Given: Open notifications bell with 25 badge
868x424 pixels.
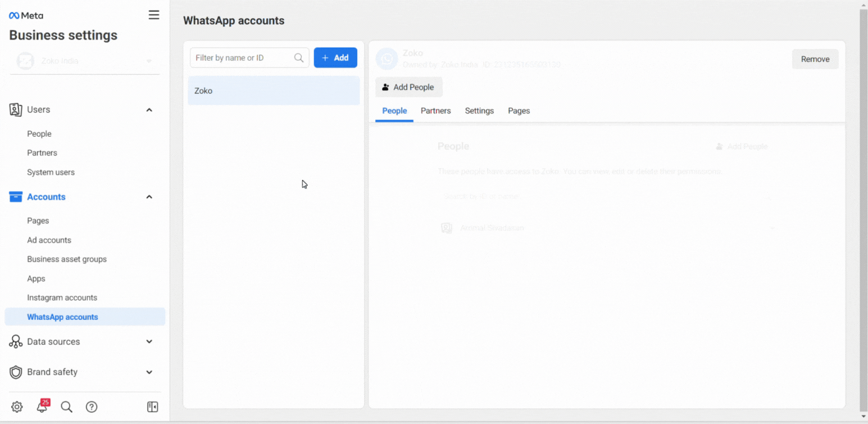Looking at the screenshot, I should coord(43,406).
